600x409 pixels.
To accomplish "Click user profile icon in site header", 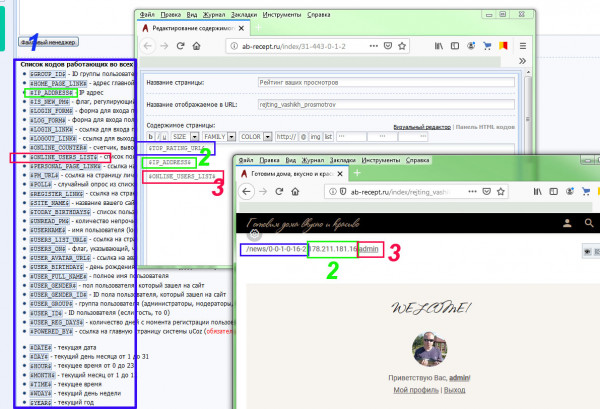I will 567,223.
